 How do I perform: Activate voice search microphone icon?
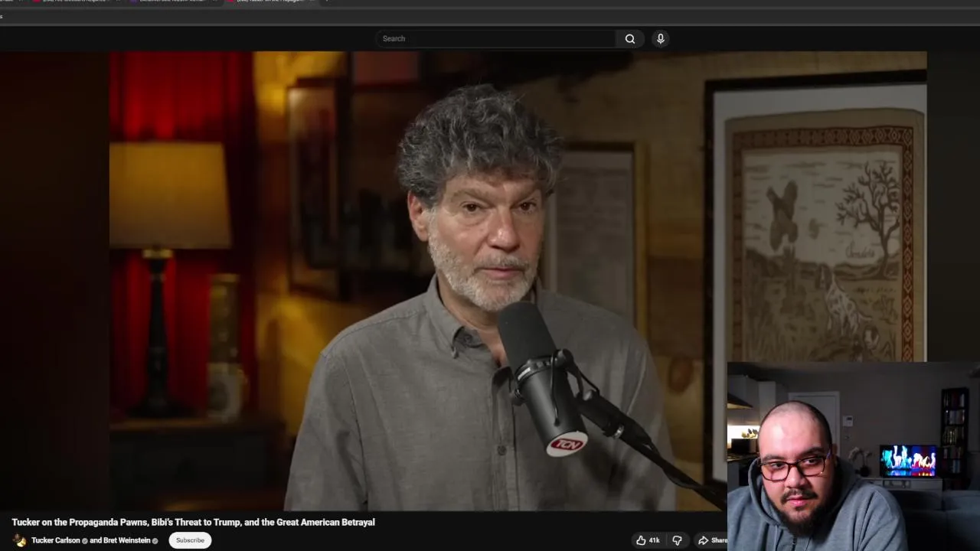pyautogui.click(x=660, y=39)
